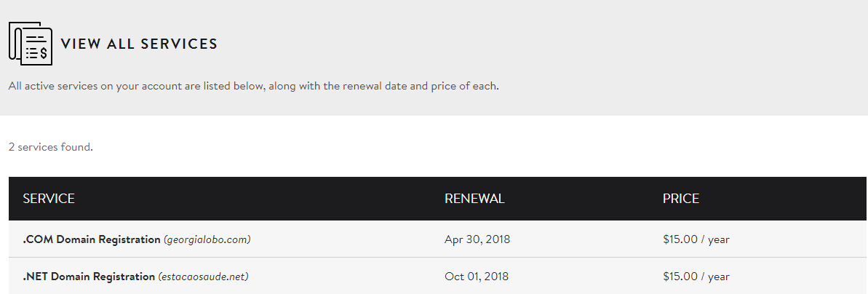Sort by the PRICE column header
This screenshot has width=868, height=294.
(681, 199)
